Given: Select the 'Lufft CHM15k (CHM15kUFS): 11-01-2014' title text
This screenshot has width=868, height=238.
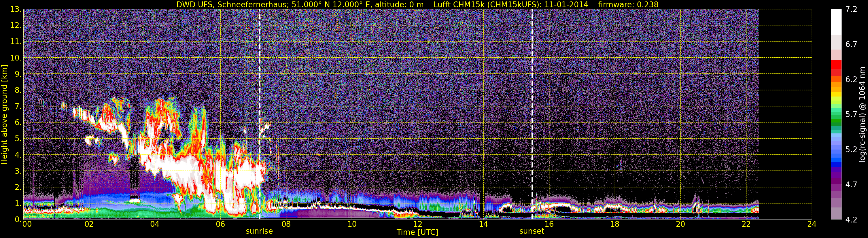Looking at the screenshot, I should [511, 4].
